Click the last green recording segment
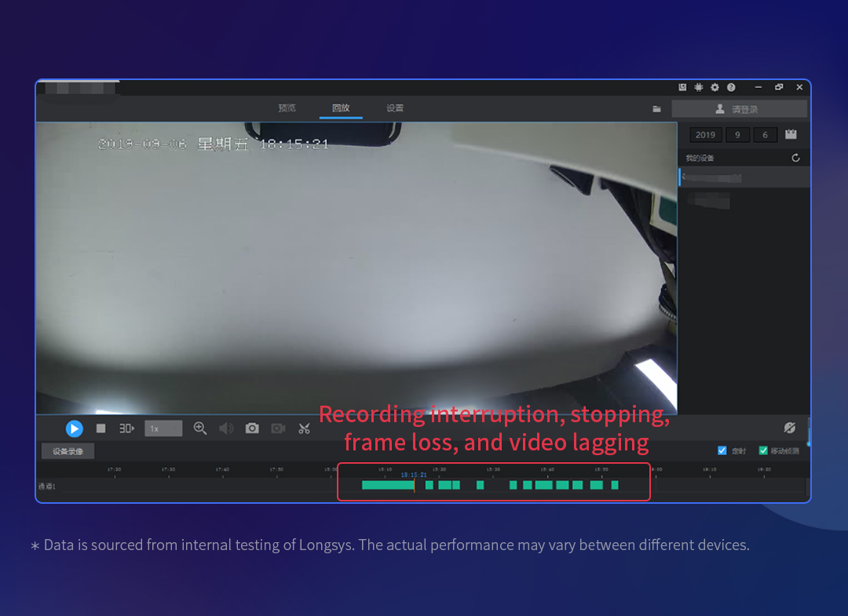This screenshot has height=616, width=848. pyautogui.click(x=615, y=485)
